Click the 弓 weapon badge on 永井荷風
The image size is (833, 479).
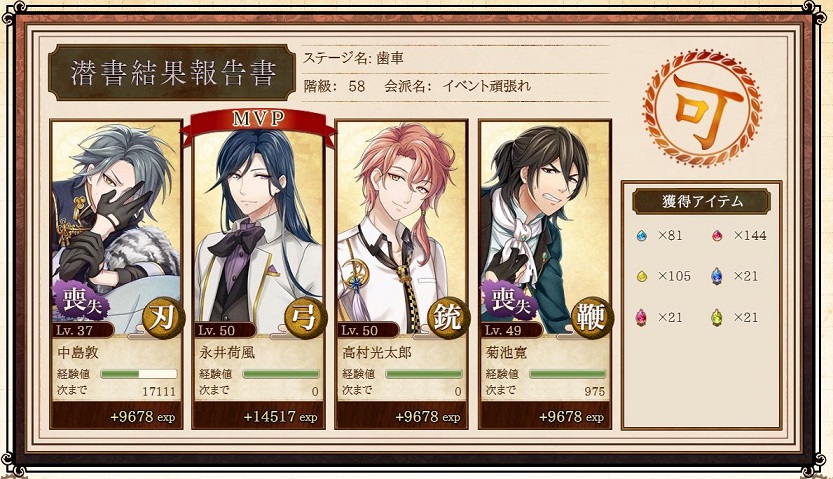pyautogui.click(x=306, y=318)
